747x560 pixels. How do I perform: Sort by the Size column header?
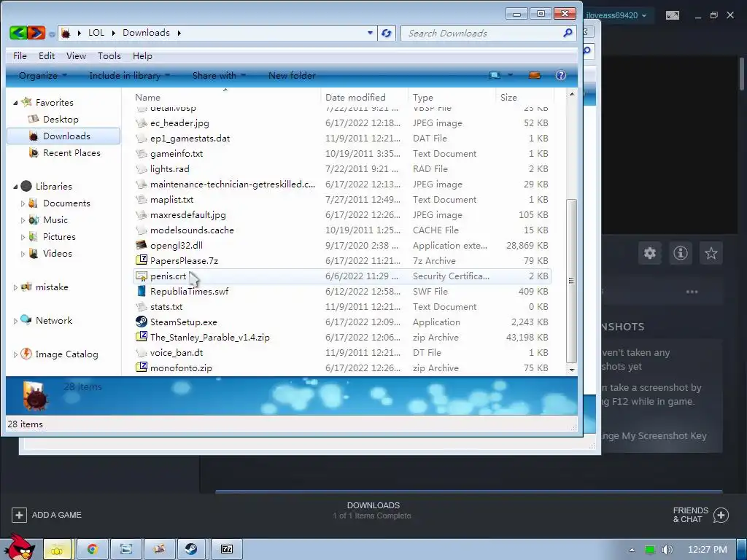(x=508, y=97)
